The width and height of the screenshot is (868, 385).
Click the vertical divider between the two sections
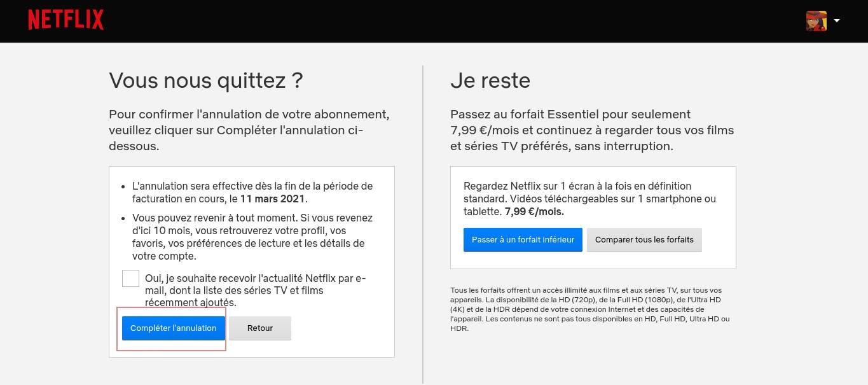tap(423, 223)
